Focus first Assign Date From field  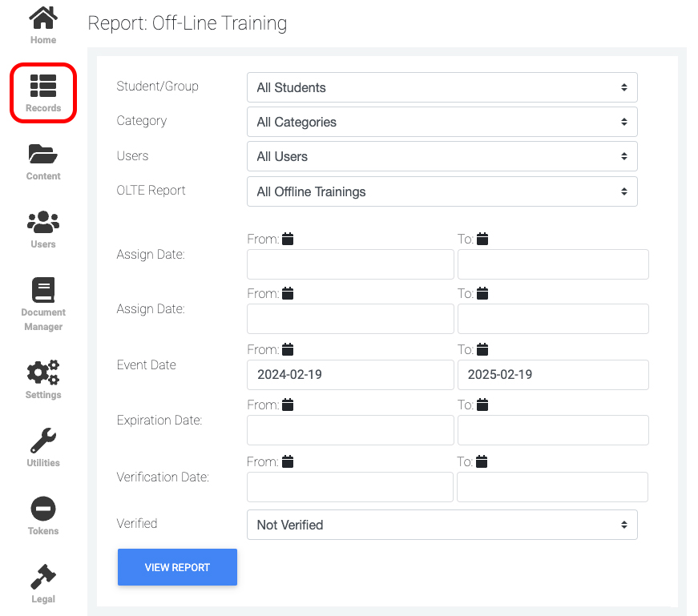(350, 264)
